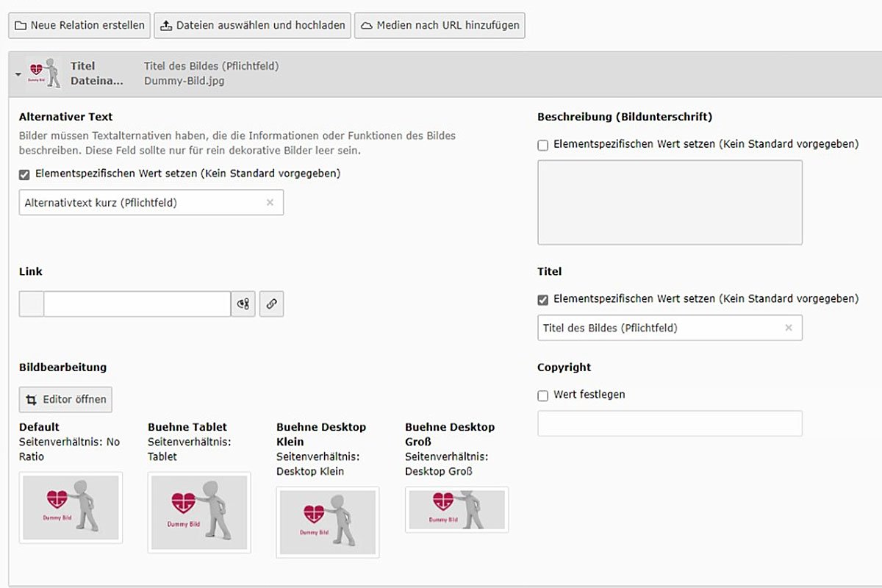Click the chain link icon beside the Link field
The image size is (882, 588).
pos(272,304)
